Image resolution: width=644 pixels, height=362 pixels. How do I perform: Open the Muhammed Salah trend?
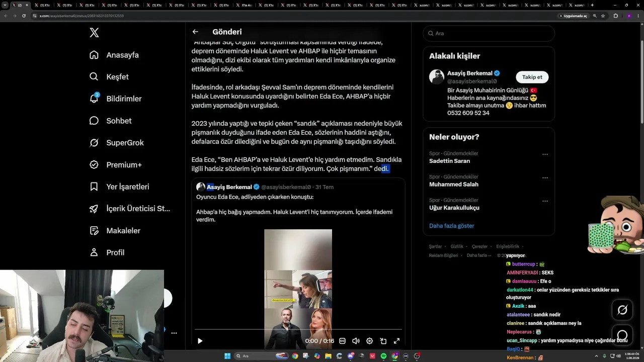point(454,185)
